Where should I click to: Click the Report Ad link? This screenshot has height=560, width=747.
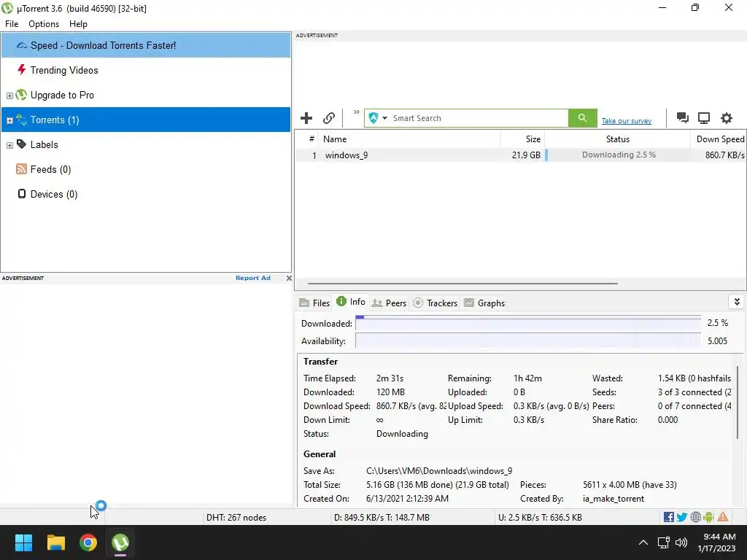(x=253, y=278)
